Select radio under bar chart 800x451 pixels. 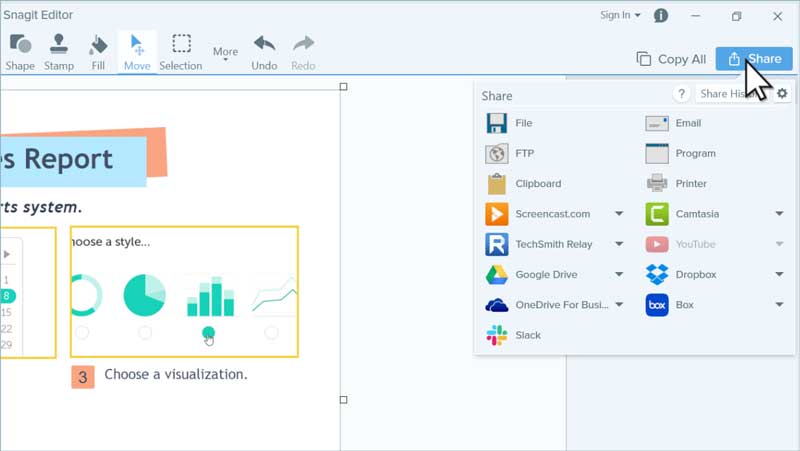coord(208,333)
